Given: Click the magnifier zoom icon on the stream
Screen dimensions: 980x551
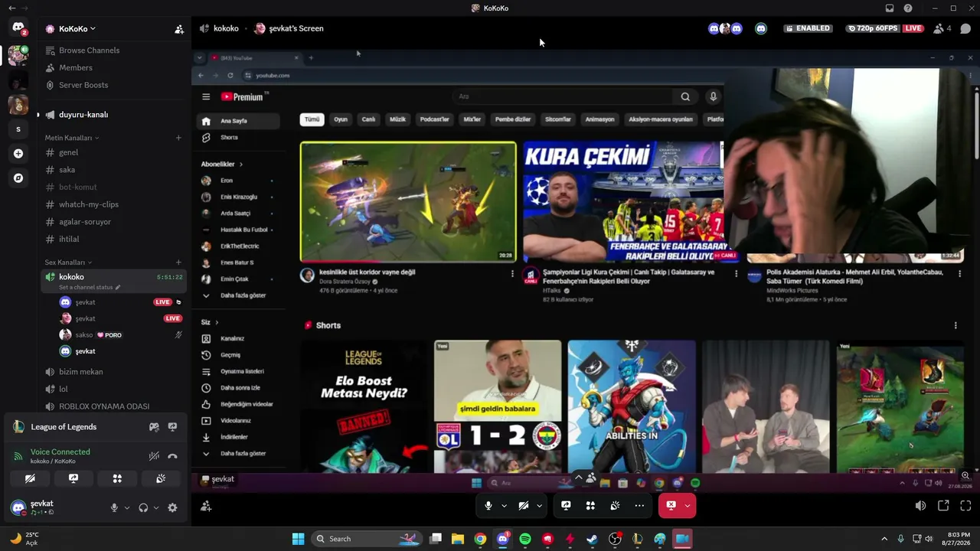Looking at the screenshot, I should (x=965, y=475).
